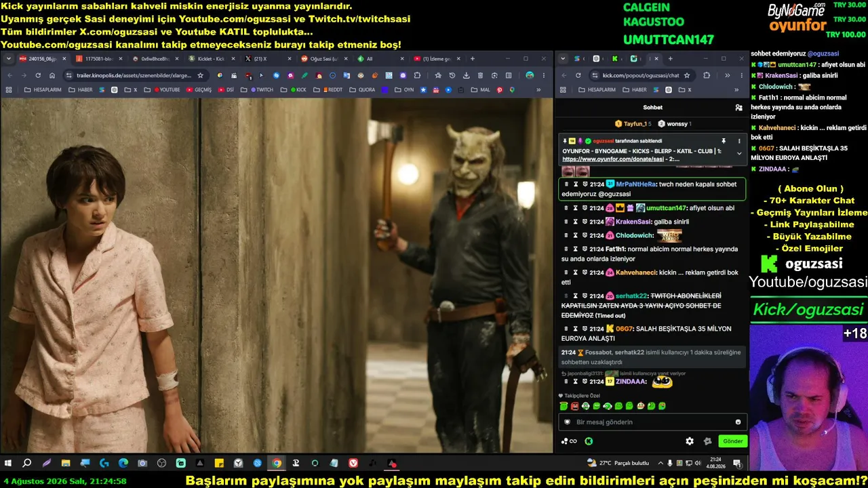This screenshot has height=488, width=868.
Task: Expand the chat window tab search dropdown
Action: pyautogui.click(x=563, y=59)
